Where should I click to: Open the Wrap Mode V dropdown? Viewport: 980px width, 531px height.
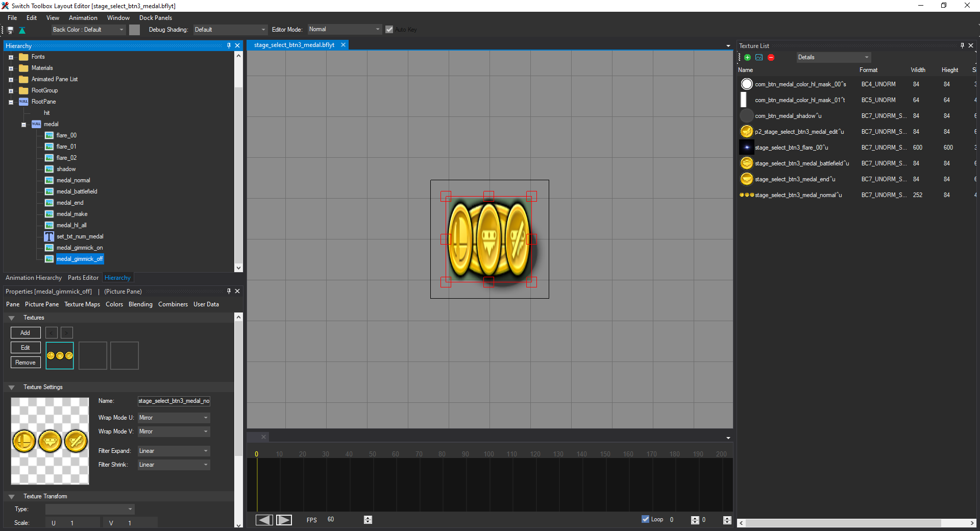(x=174, y=431)
